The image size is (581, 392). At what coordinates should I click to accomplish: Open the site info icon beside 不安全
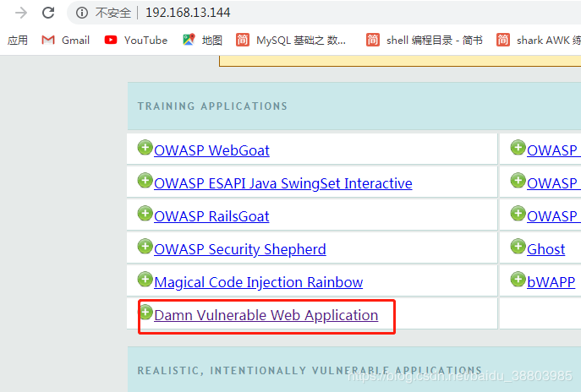point(81,13)
